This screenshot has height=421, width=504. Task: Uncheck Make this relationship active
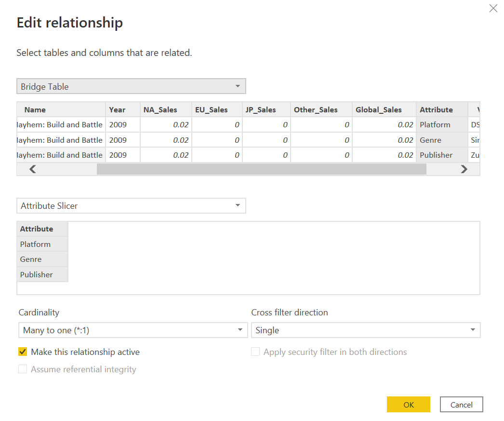point(23,352)
